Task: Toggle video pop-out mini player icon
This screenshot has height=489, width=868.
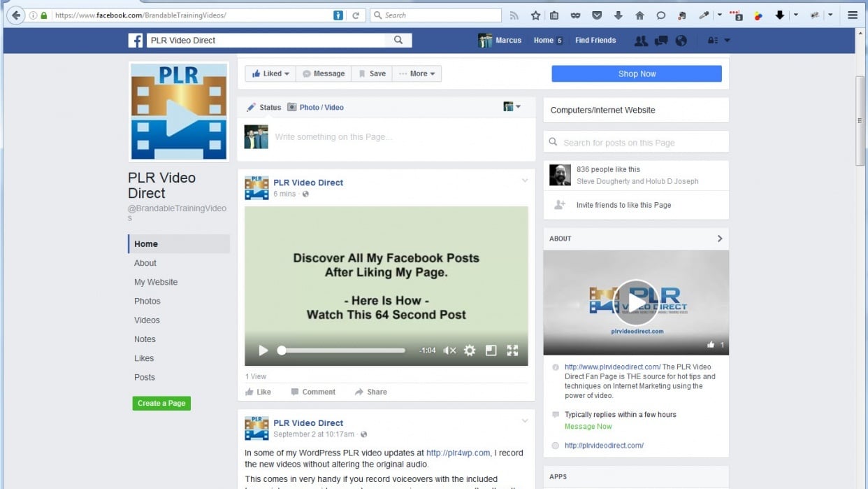Action: [x=491, y=350]
